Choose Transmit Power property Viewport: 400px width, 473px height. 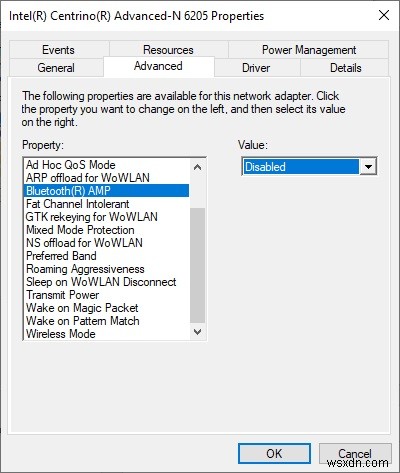tap(107, 295)
